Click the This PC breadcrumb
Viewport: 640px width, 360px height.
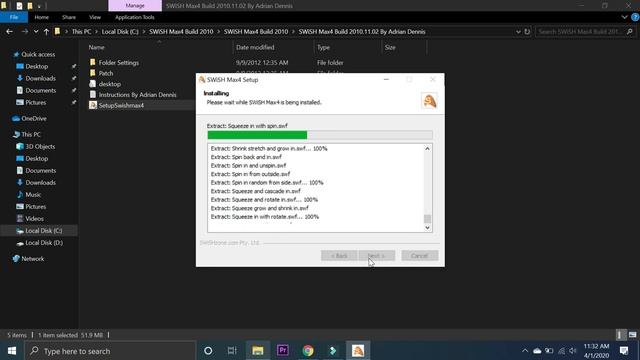82,31
